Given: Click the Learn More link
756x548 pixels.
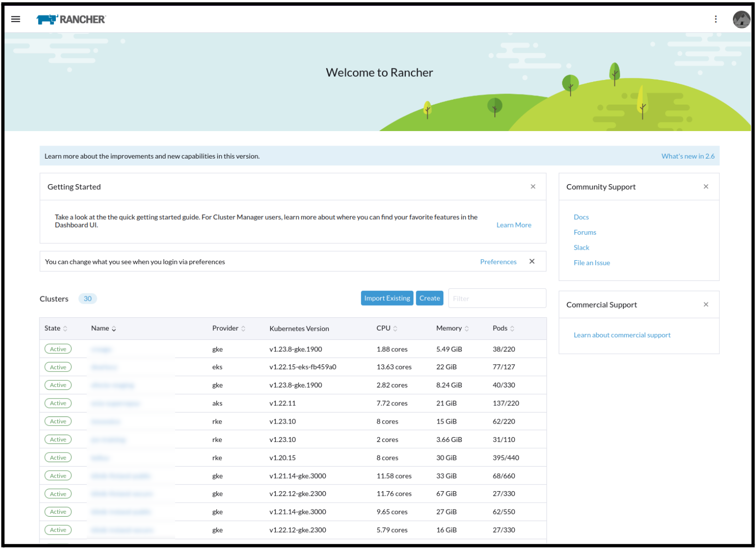Looking at the screenshot, I should pos(514,225).
